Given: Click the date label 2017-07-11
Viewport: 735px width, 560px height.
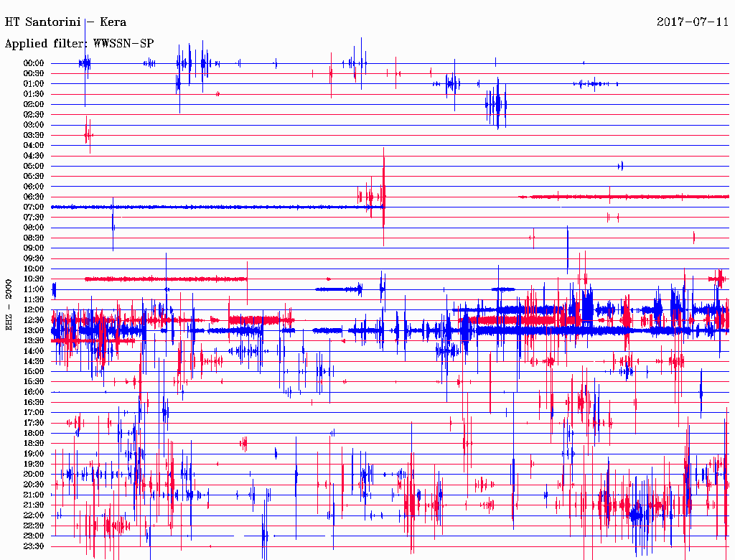Looking at the screenshot, I should point(693,22).
